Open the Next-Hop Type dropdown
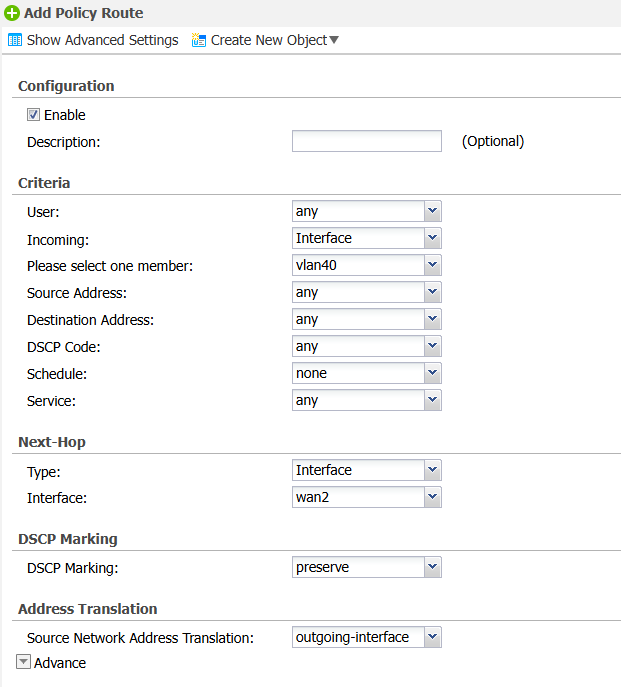621x687 pixels. [367, 470]
